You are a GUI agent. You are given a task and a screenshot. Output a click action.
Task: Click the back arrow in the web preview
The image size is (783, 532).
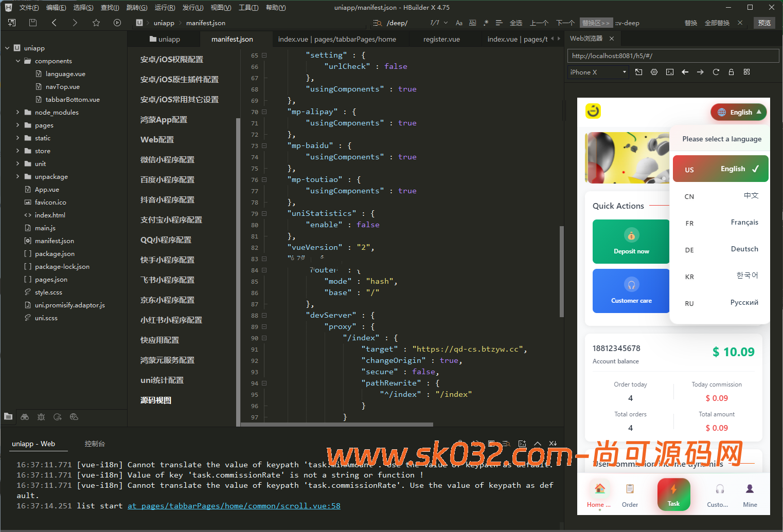tap(685, 72)
